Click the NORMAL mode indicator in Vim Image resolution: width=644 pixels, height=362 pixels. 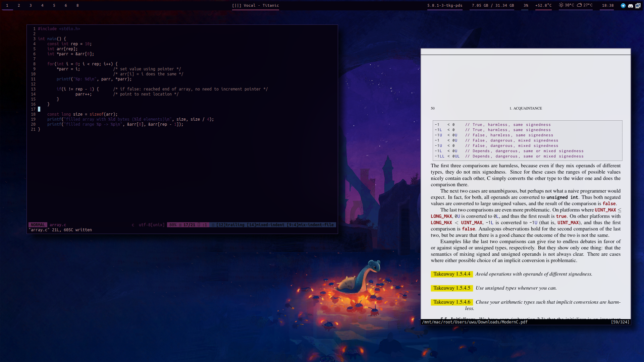coord(38,225)
